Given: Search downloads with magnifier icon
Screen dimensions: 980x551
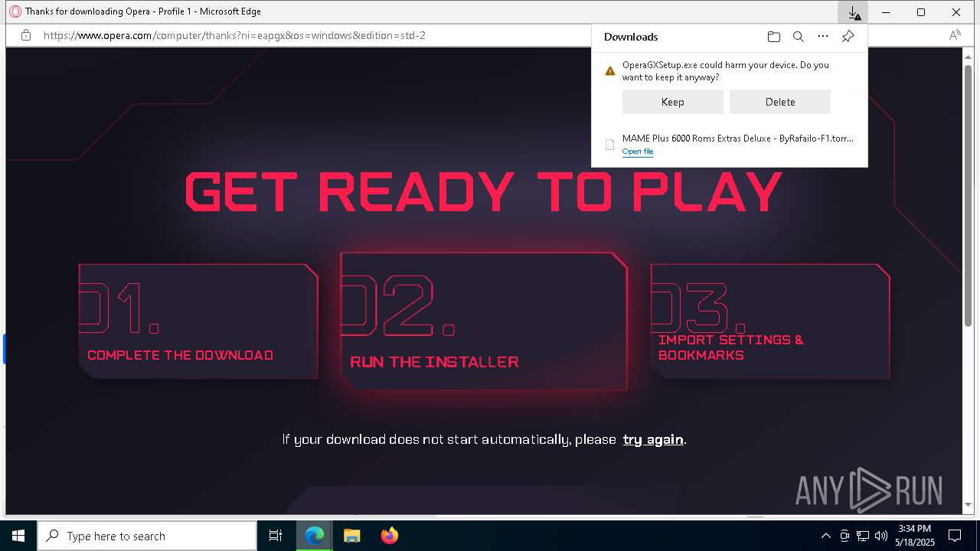Looking at the screenshot, I should pyautogui.click(x=799, y=37).
